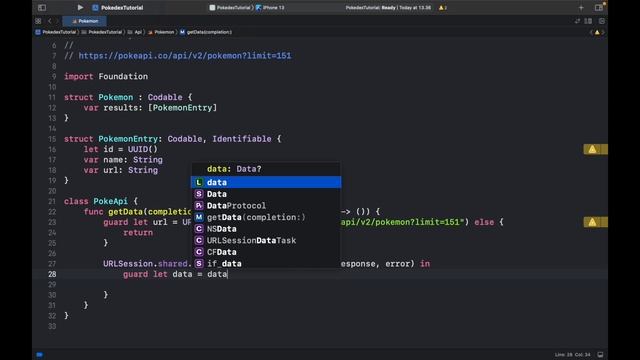Select the 'if_data' completion

click(266, 263)
